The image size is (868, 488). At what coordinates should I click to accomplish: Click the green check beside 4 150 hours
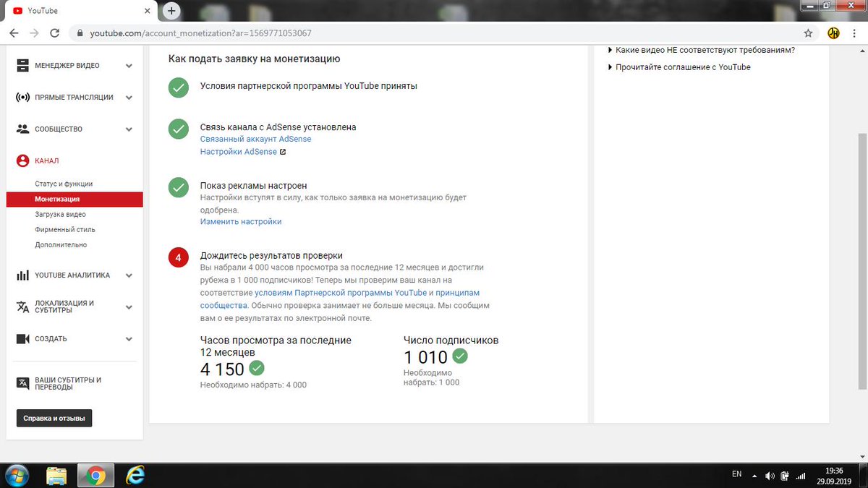tap(257, 368)
